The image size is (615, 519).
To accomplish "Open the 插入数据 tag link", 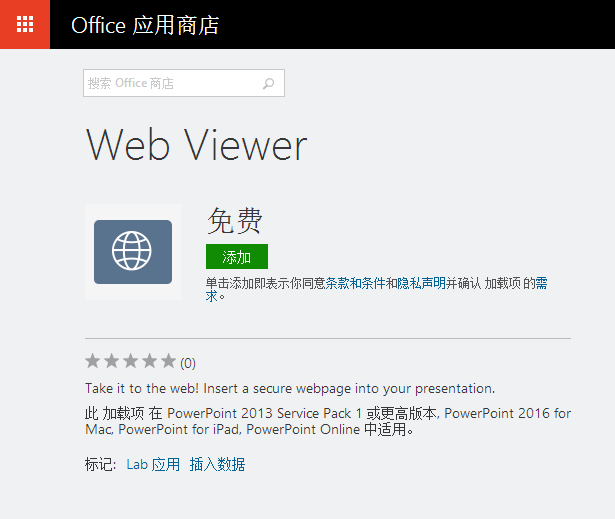I will click(217, 464).
